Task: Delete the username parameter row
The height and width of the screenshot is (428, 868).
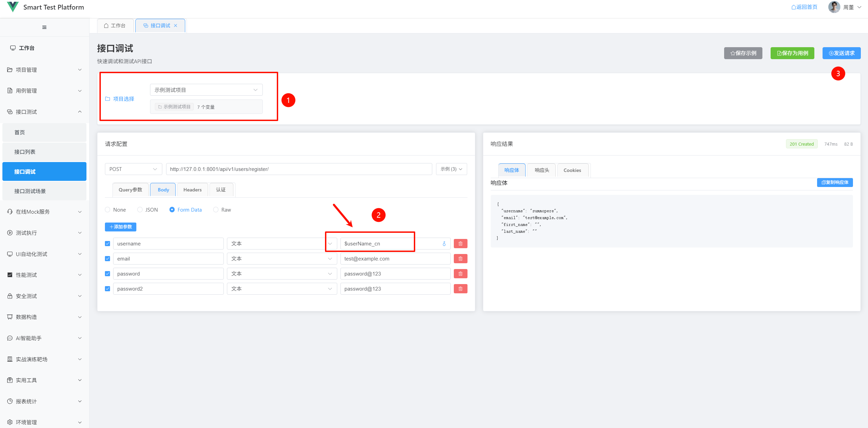Action: click(460, 244)
